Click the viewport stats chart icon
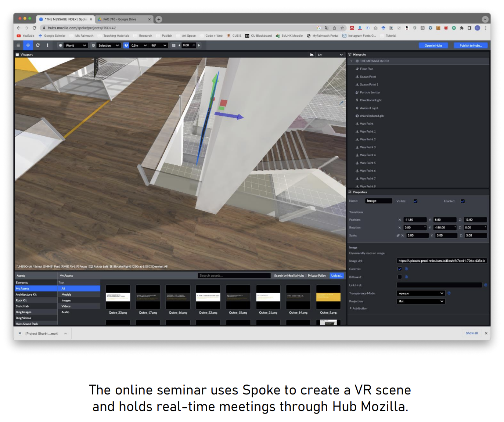 click(312, 55)
